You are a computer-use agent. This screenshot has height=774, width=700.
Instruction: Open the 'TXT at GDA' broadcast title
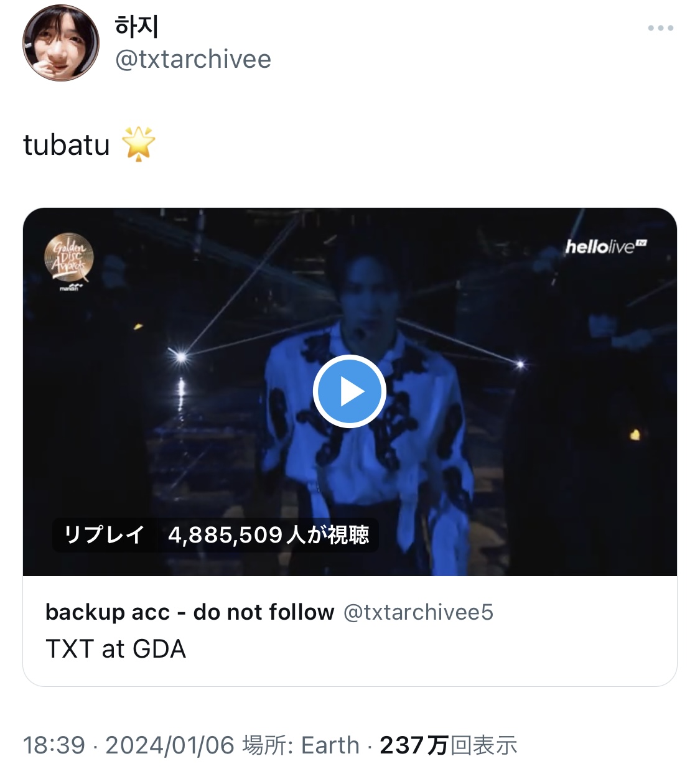point(116,649)
